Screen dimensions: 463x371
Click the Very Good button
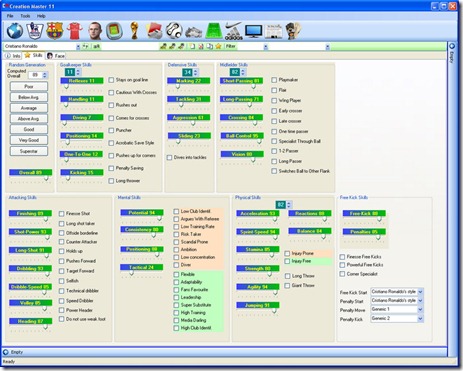click(29, 140)
